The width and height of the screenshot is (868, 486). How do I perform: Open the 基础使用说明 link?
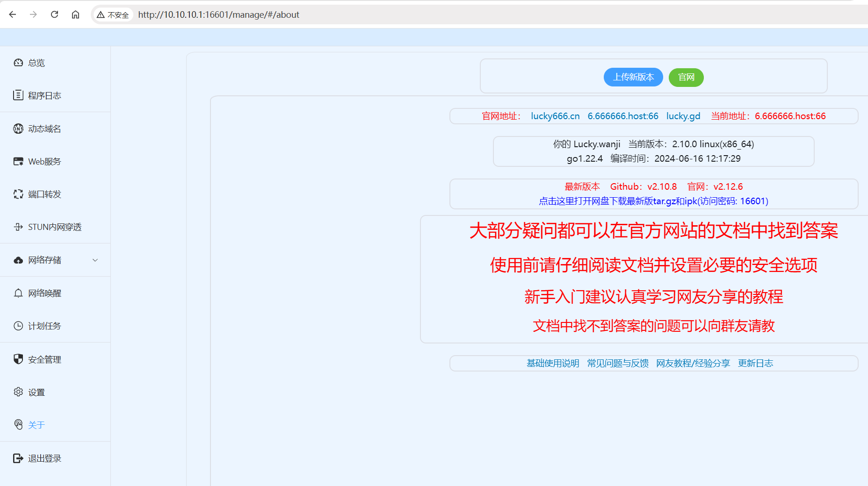(553, 363)
